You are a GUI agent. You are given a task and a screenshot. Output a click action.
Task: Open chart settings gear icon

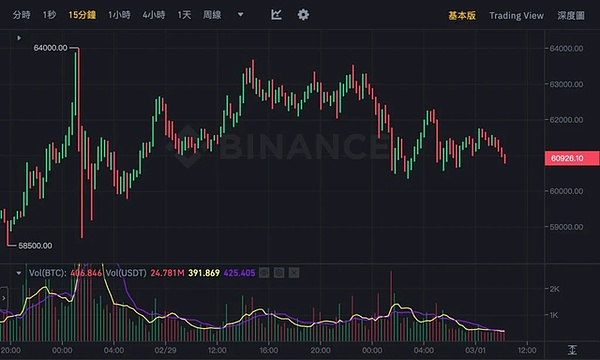[303, 15]
